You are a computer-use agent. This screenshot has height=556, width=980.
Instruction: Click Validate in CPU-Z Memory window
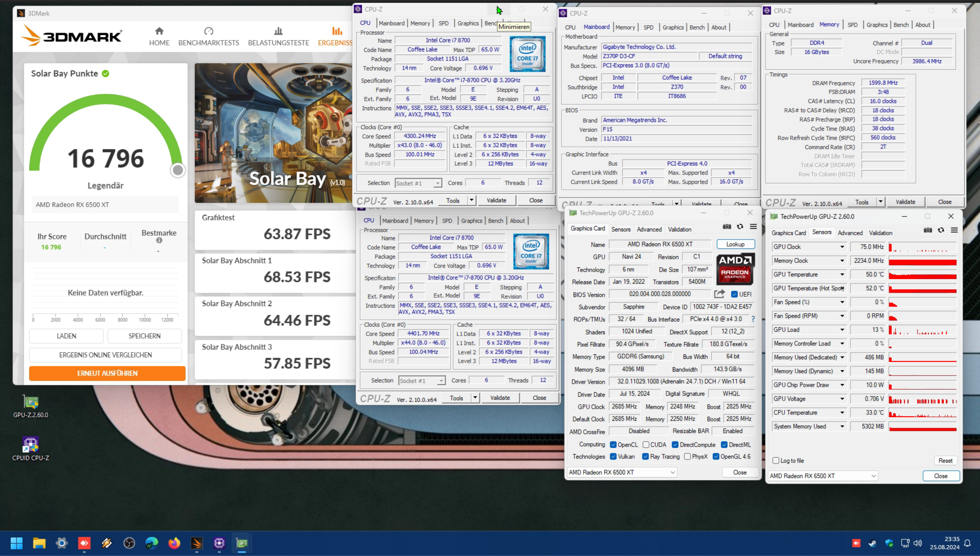[905, 202]
